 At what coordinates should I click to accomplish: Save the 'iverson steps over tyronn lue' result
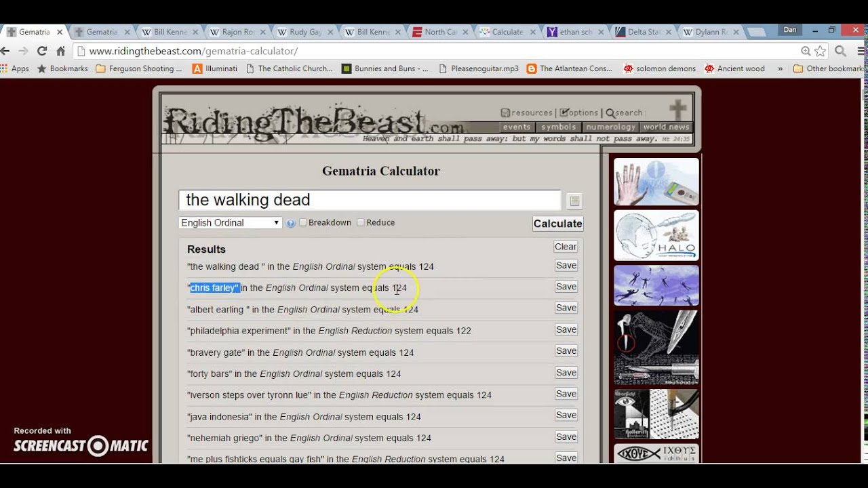tap(566, 394)
